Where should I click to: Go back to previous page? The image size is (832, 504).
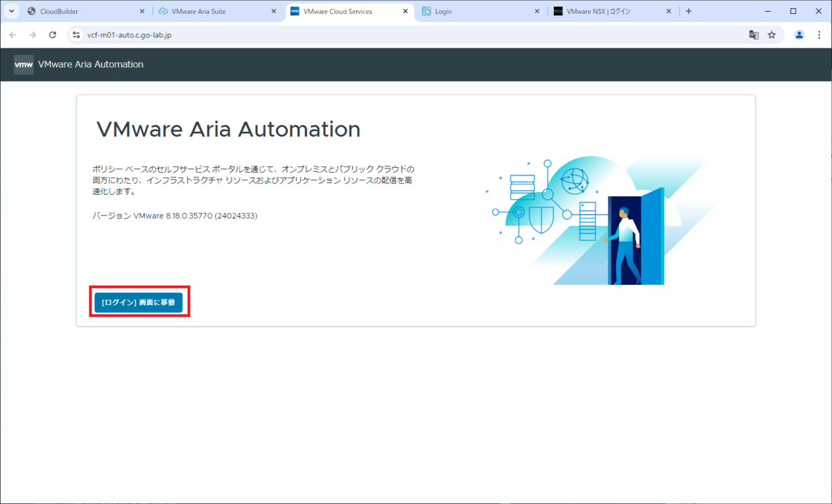coord(12,35)
